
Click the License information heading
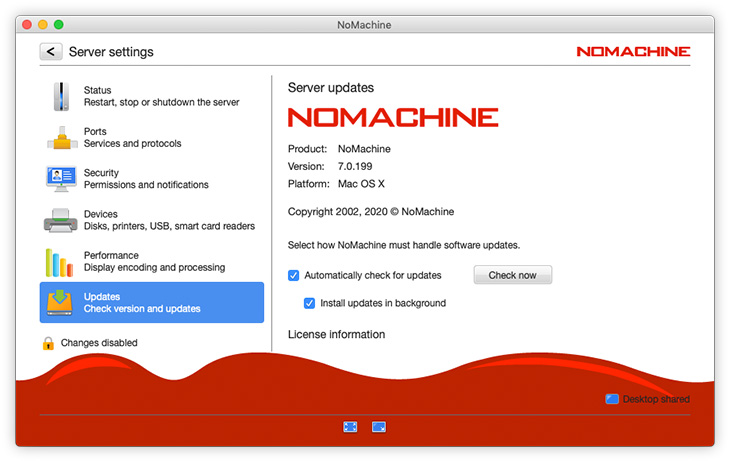(336, 334)
